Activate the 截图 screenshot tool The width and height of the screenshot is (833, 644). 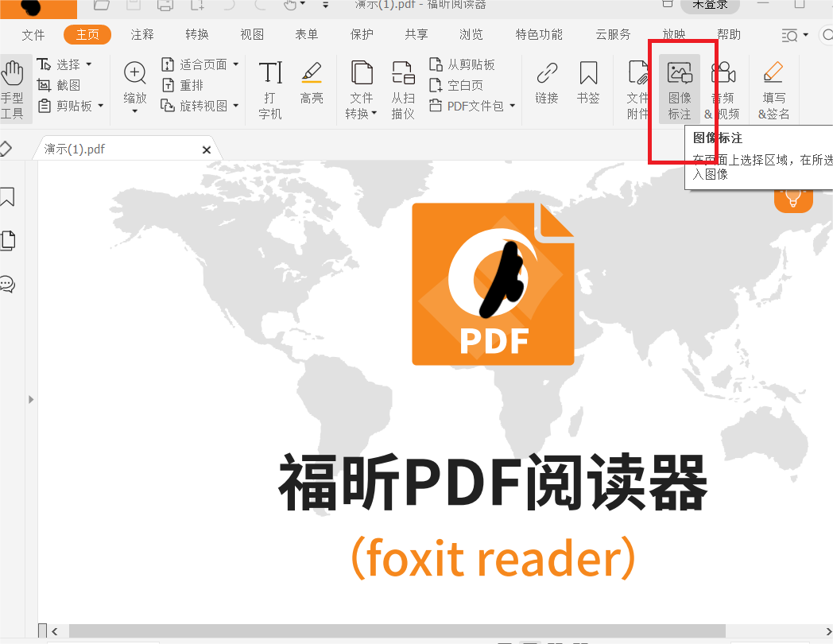68,84
